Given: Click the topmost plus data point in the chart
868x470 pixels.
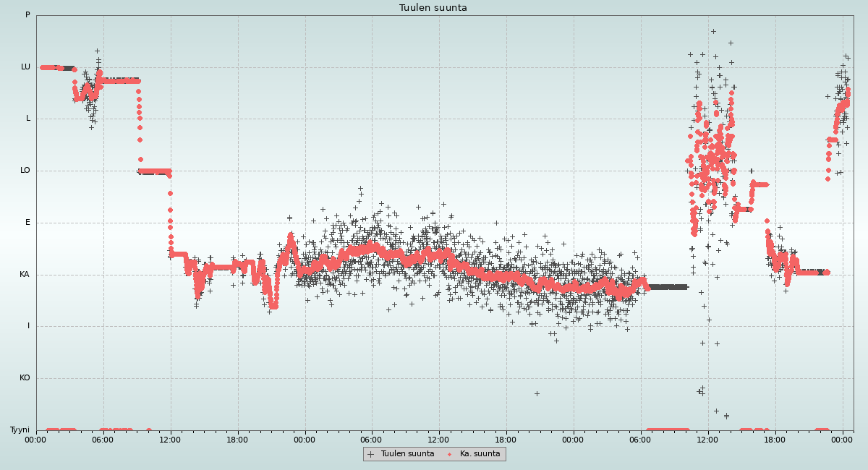Looking at the screenshot, I should pyautogui.click(x=712, y=31).
